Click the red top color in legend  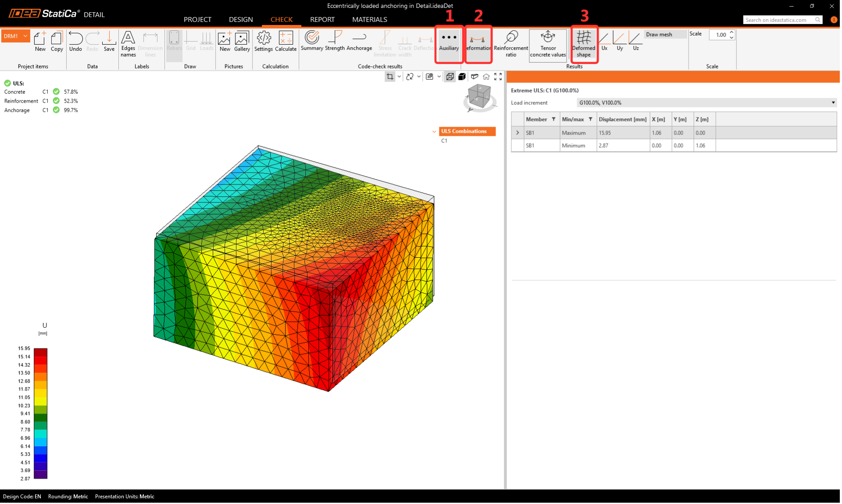click(x=41, y=352)
